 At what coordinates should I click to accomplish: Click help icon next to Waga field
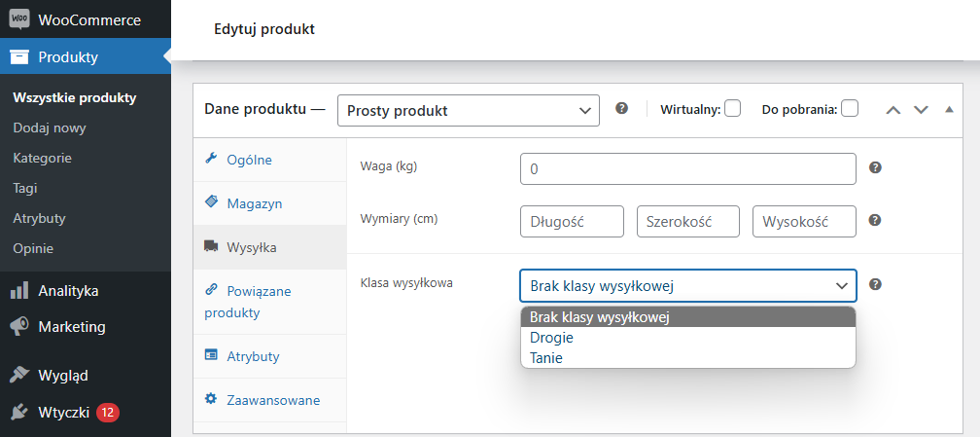click(876, 167)
